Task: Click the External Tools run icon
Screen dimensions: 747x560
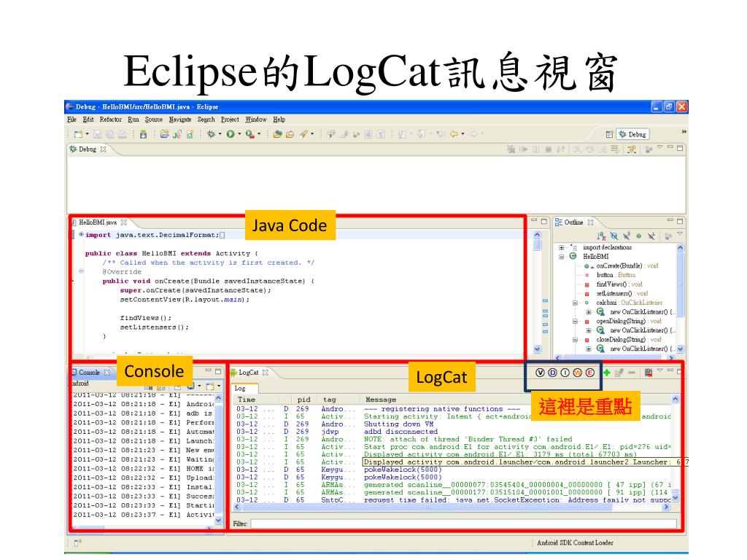Action: click(249, 134)
